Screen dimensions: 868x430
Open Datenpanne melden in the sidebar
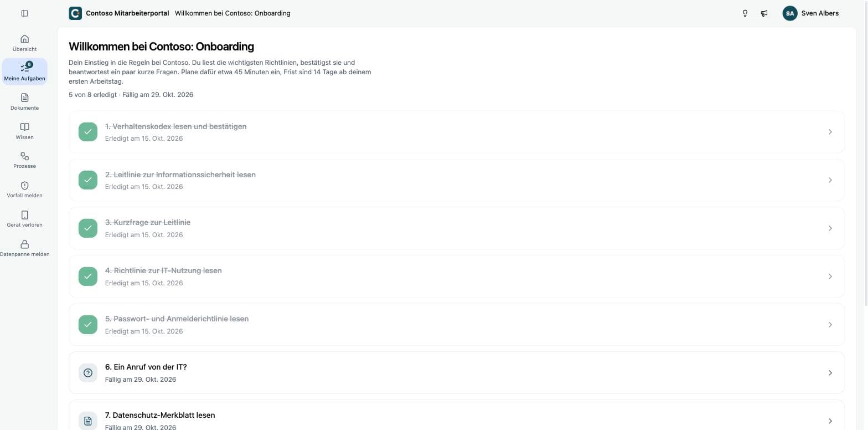[24, 248]
